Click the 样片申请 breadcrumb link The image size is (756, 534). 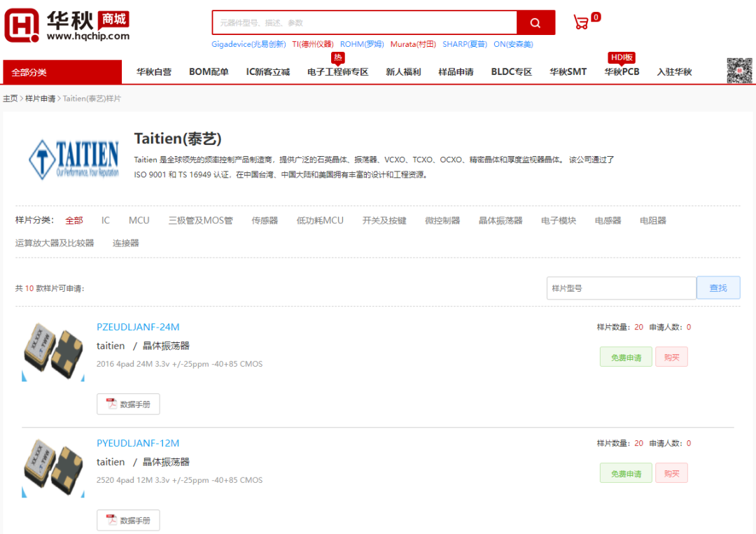click(40, 99)
